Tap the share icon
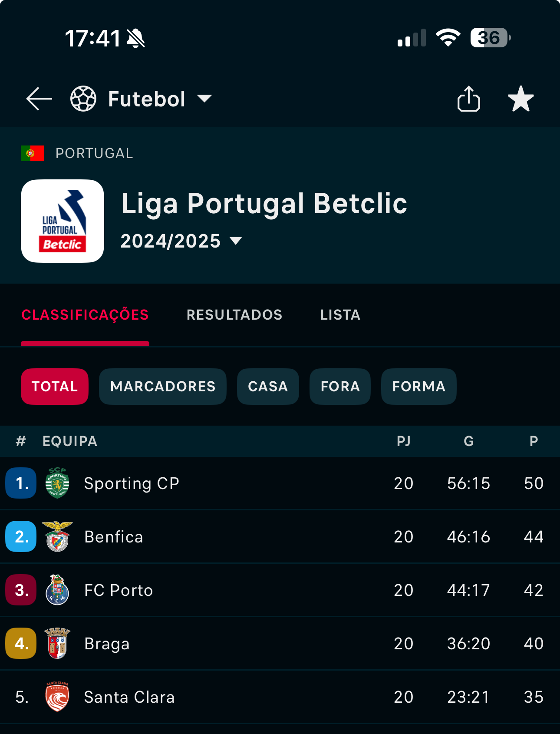This screenshot has height=734, width=560. point(469,99)
